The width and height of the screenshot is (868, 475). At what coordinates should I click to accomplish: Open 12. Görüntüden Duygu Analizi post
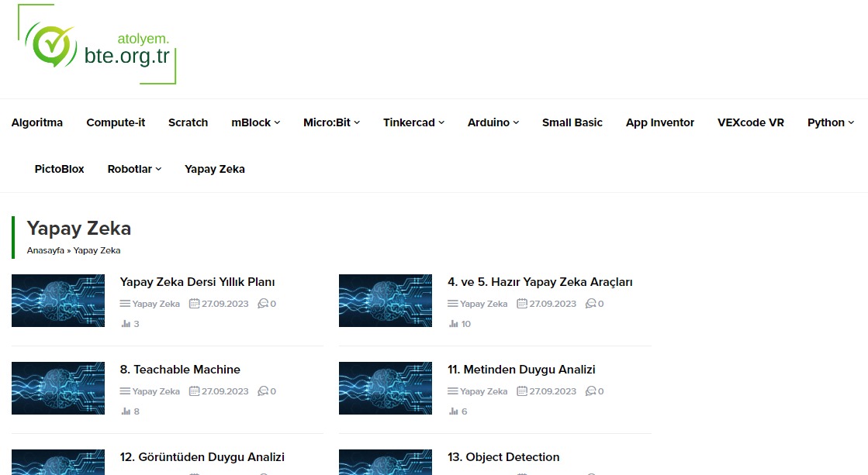point(202,456)
